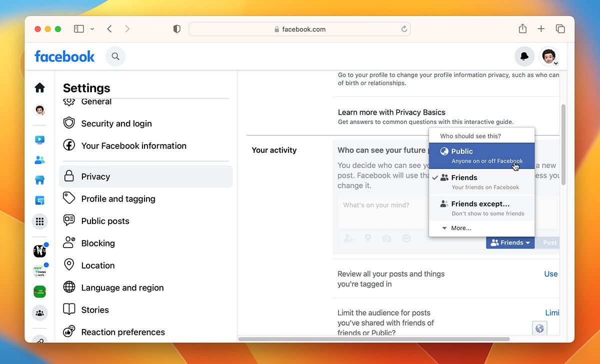Open the News Feed shortcut below Marketplace
600x364 pixels.
click(x=39, y=200)
